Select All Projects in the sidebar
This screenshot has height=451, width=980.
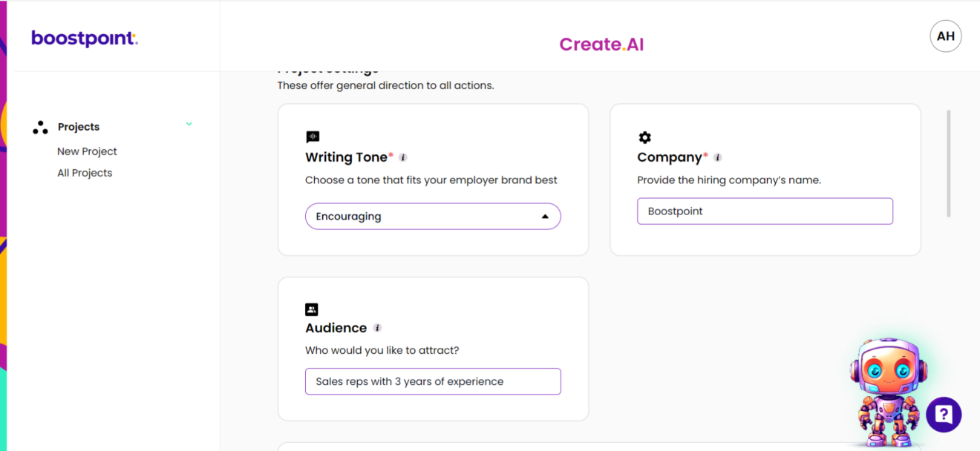click(x=85, y=173)
